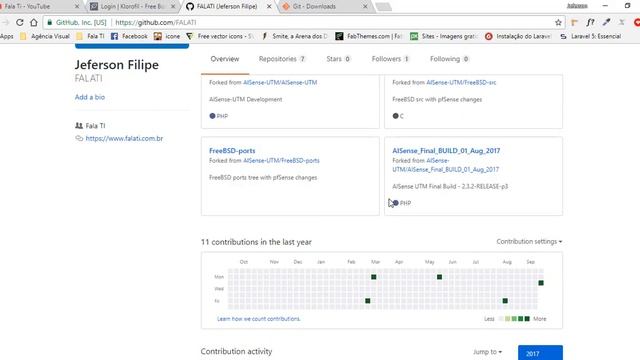Open the Overview profile tab
640x360 pixels.
click(x=225, y=59)
